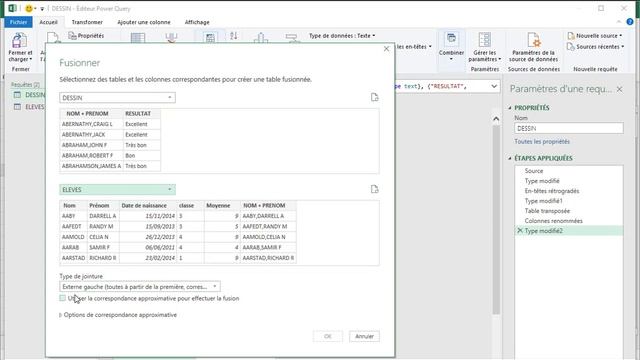Switch to the Accueil tab

pos(49,22)
